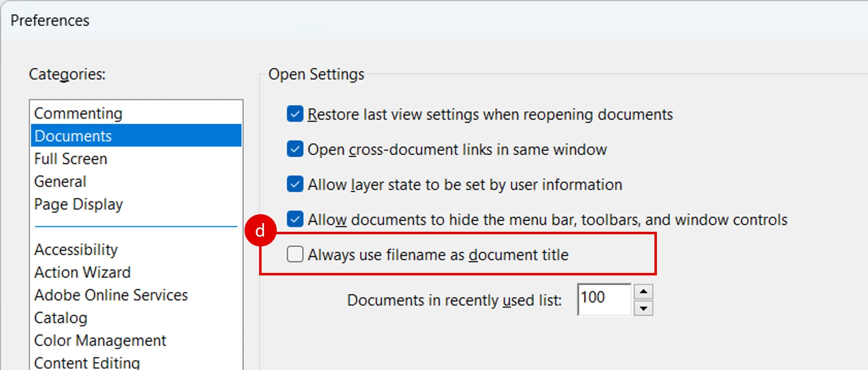
Task: Select the Documents category
Action: (136, 136)
